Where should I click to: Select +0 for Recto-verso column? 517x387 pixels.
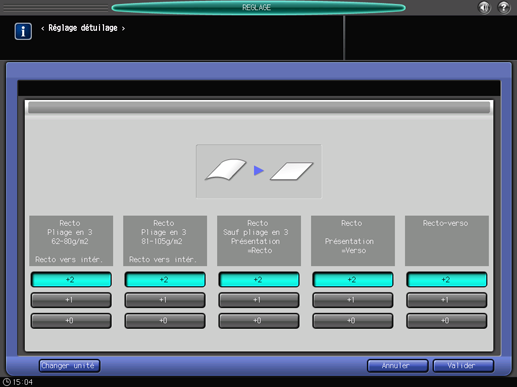coord(447,321)
